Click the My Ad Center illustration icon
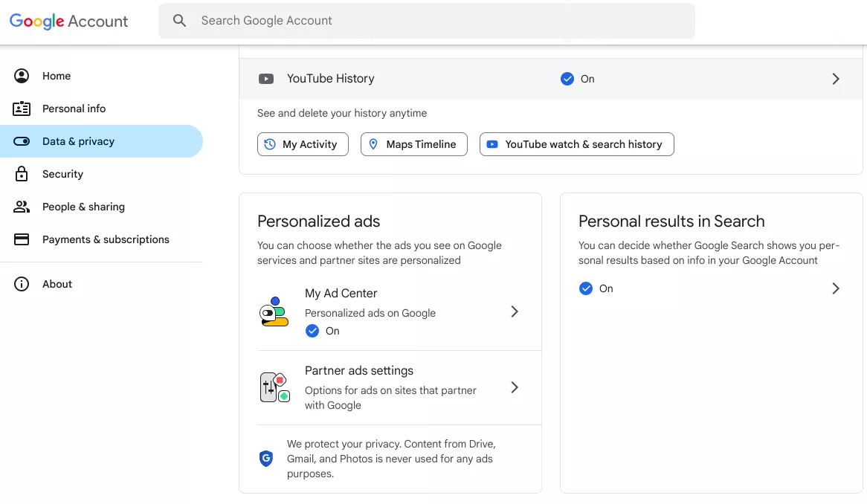The height and width of the screenshot is (504, 867). tap(274, 312)
